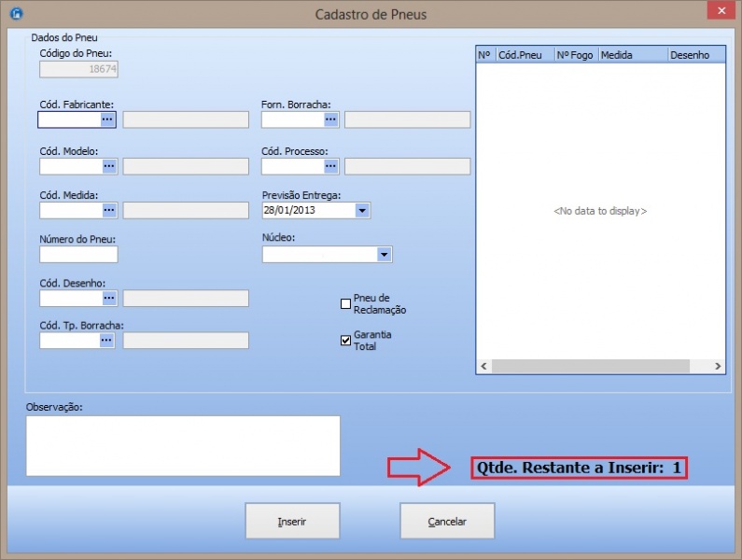Open lookup for Cód. Medida
The width and height of the screenshot is (742, 560).
(108, 211)
